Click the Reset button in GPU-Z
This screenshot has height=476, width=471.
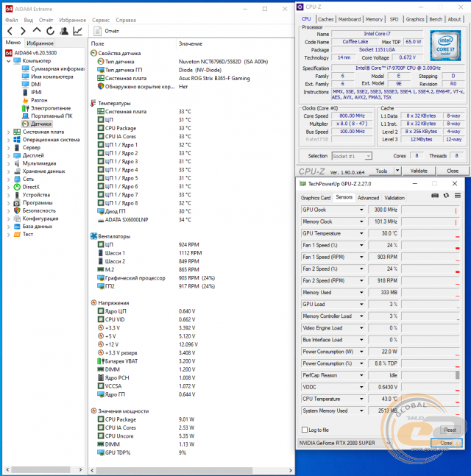(x=450, y=430)
